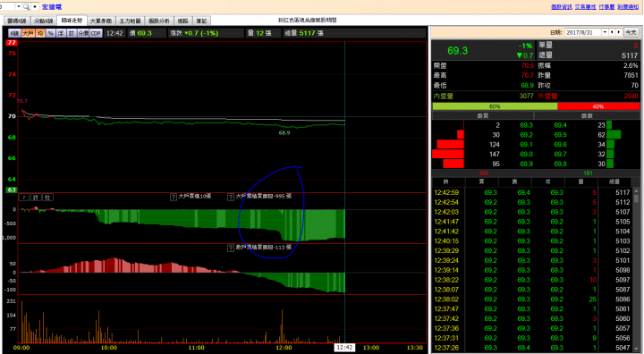Click the 總量 column header in tick table
Screen dimensions: 644x354
tap(614, 181)
